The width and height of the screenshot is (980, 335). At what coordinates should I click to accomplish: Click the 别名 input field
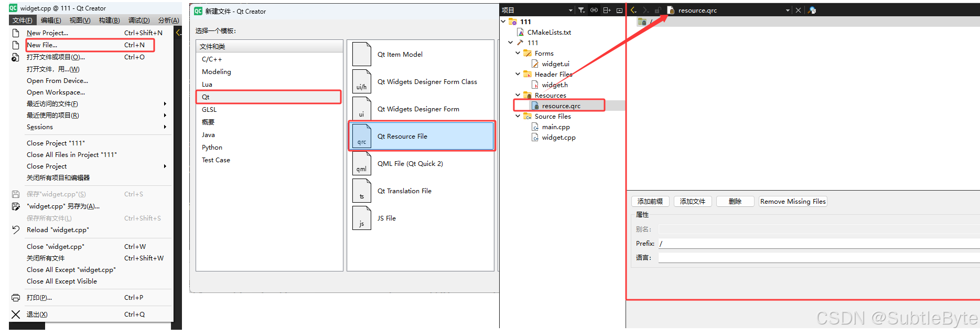pyautogui.click(x=819, y=229)
